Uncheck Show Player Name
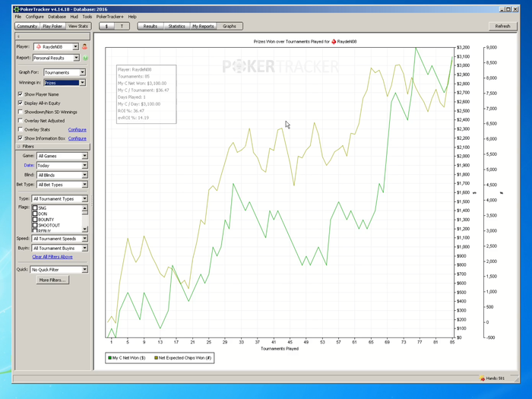This screenshot has height=399, width=532. pos(20,94)
